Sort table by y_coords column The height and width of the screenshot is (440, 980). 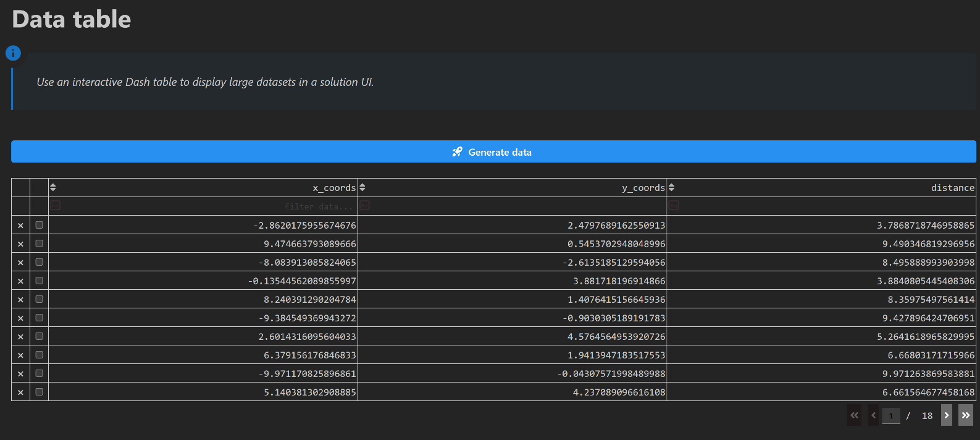coord(362,187)
